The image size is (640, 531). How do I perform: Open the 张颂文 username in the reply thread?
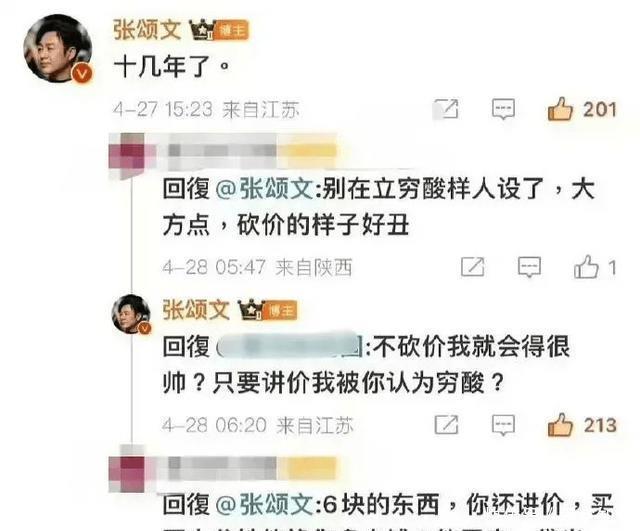point(196,310)
